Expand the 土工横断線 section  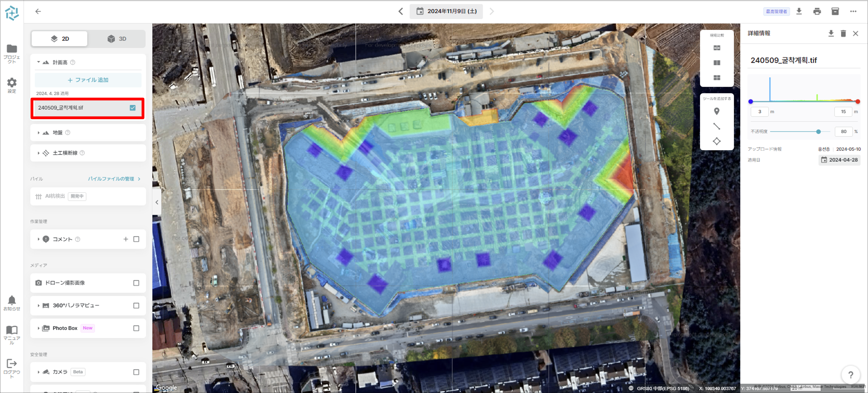(x=39, y=153)
